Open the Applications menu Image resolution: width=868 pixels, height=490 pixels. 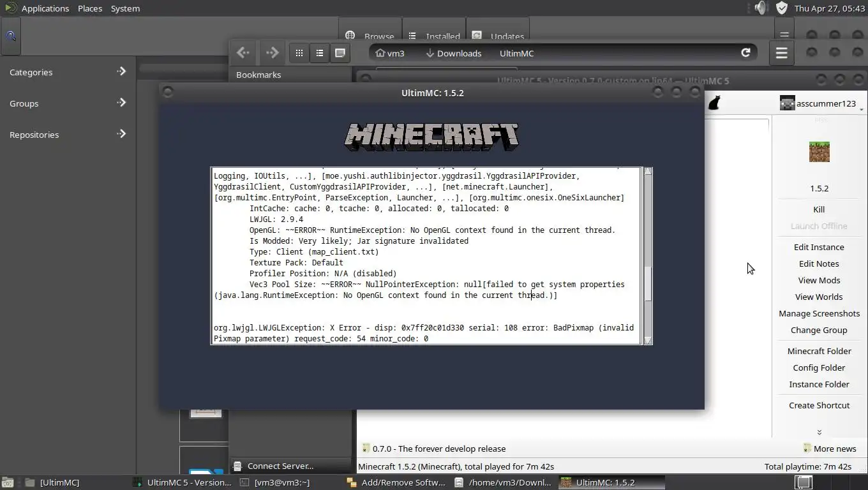point(45,8)
